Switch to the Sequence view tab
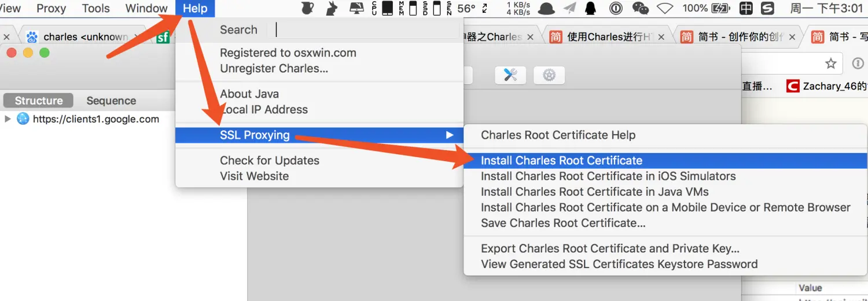 111,101
